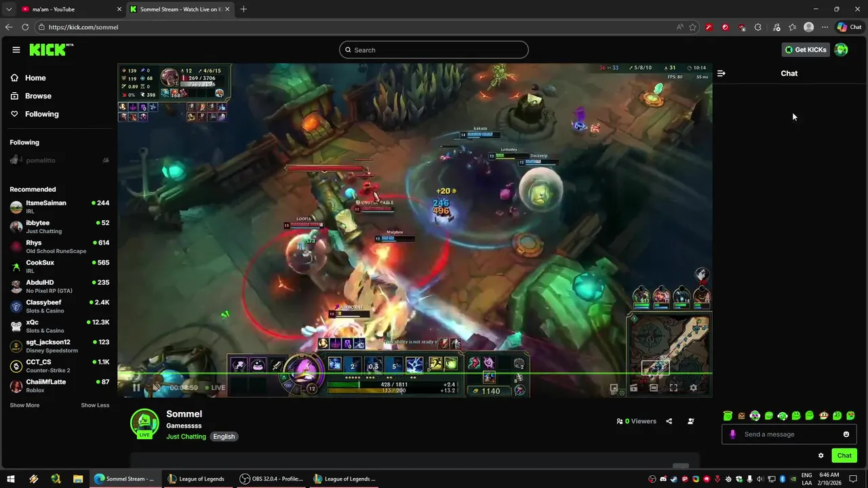Open chat settings gear icon
868x488 pixels.
click(x=821, y=455)
